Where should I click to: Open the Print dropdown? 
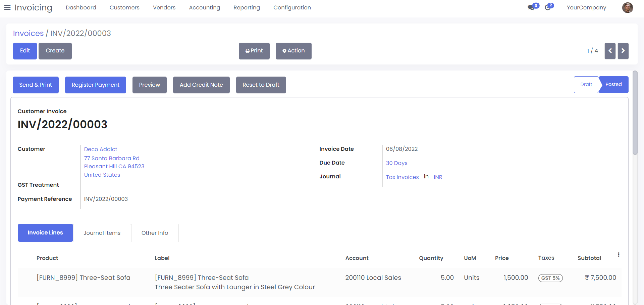coord(254,51)
